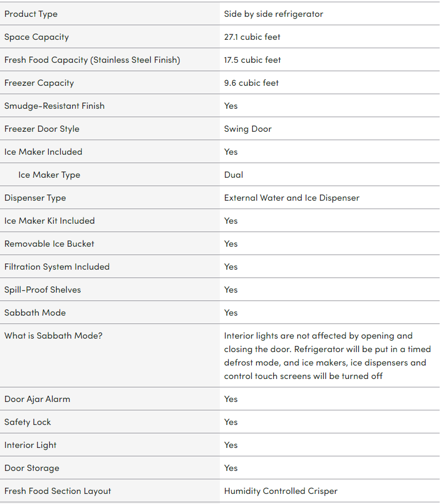This screenshot has height=504, width=443.
Task: Select the Dual ice maker value
Action: click(234, 175)
